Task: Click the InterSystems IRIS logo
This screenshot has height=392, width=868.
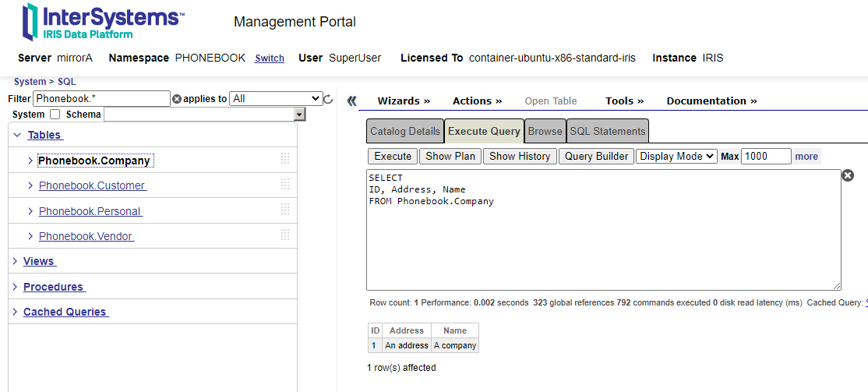Action: click(103, 22)
